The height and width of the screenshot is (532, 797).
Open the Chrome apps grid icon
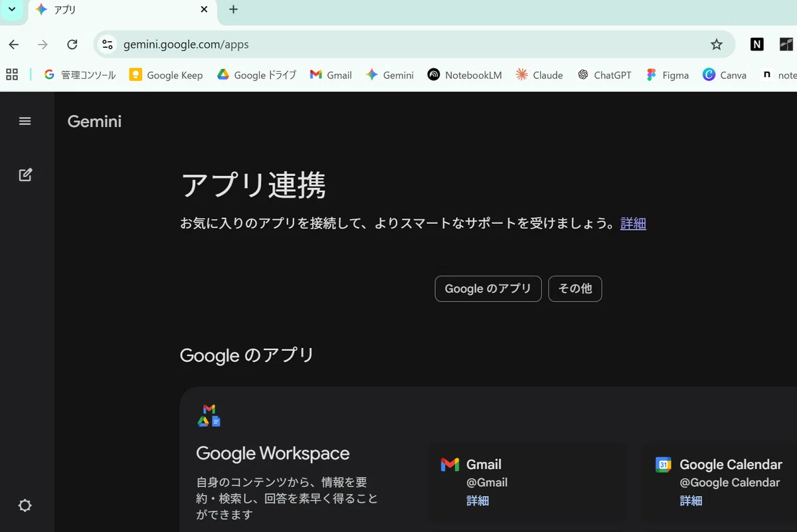coord(12,74)
